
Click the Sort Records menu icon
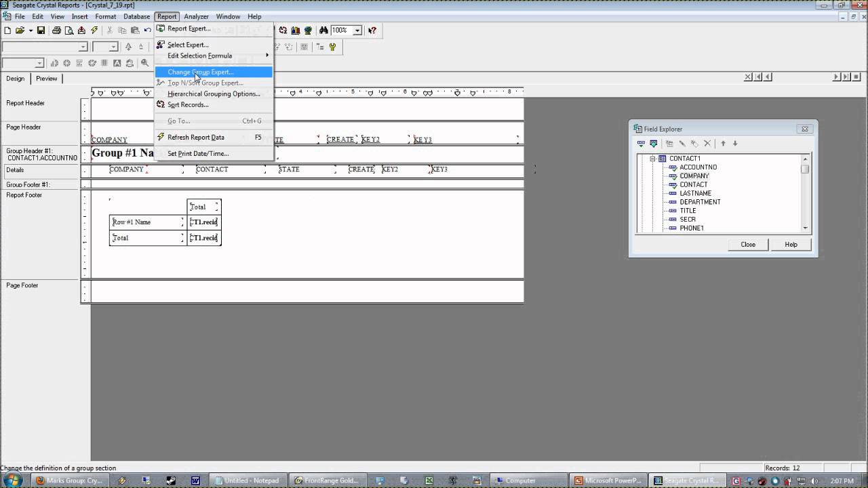coord(161,104)
